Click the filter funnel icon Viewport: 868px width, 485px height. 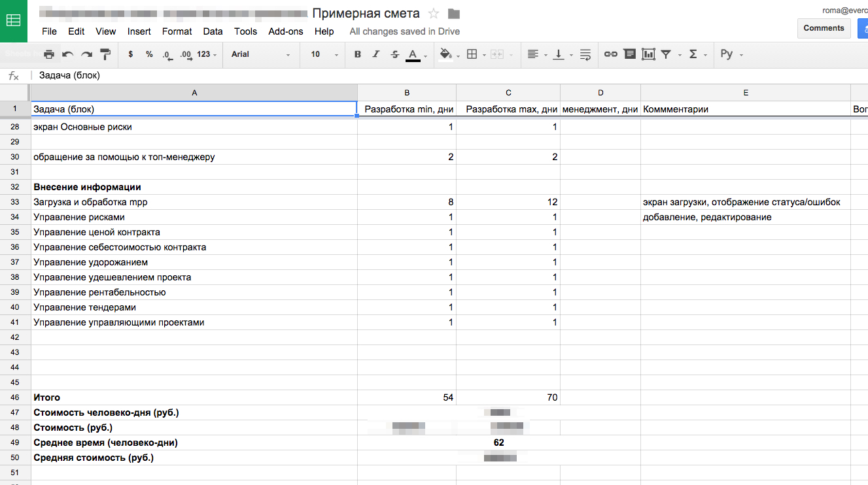[x=666, y=54]
